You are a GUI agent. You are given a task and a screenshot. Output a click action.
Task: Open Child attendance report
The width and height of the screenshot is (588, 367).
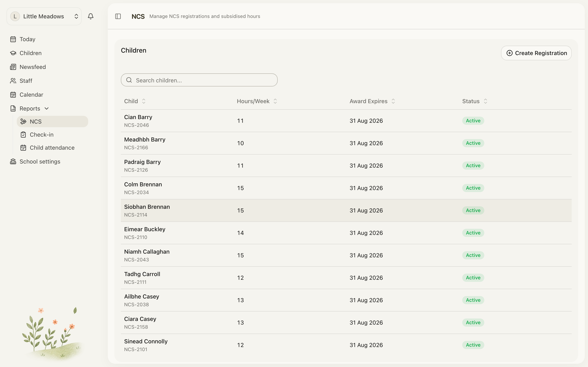click(x=52, y=148)
